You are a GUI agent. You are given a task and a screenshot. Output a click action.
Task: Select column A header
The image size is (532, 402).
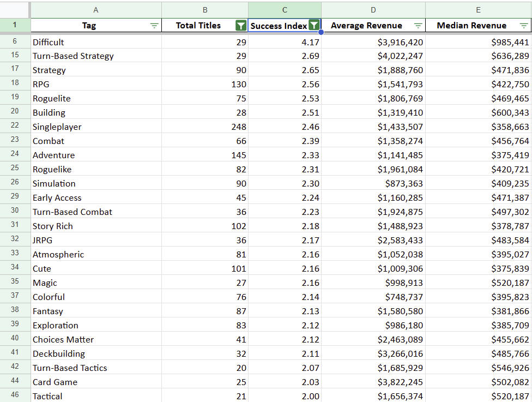[x=96, y=10]
